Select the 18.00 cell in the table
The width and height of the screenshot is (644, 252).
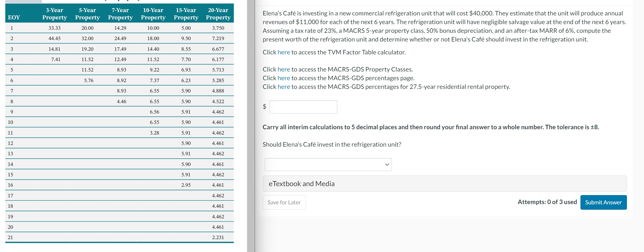coord(153,38)
